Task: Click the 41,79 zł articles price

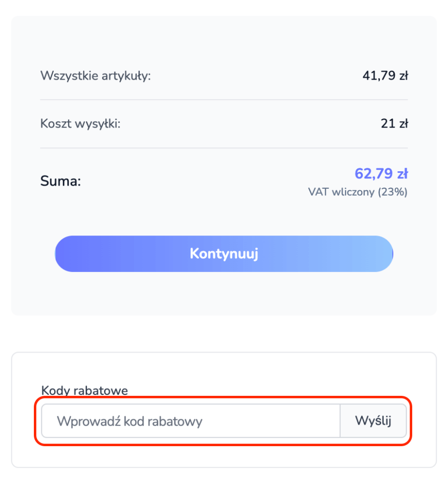Action: point(385,76)
